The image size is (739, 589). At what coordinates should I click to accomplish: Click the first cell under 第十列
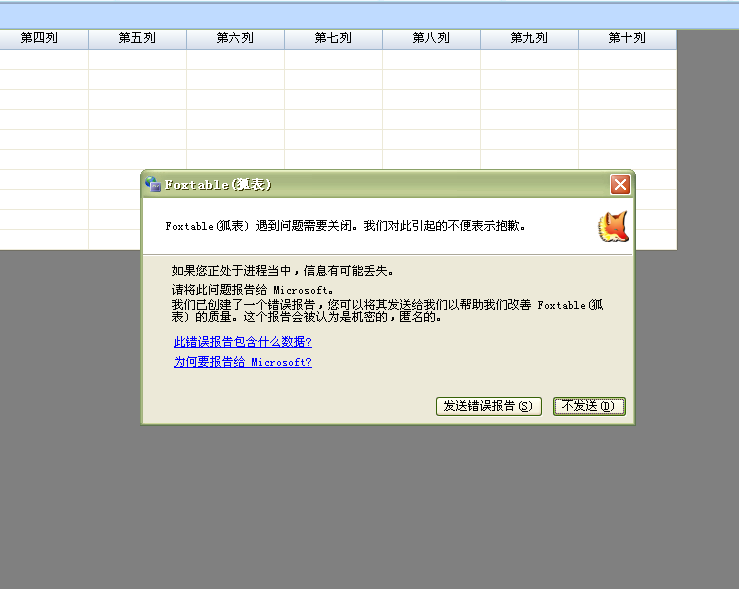(627, 59)
